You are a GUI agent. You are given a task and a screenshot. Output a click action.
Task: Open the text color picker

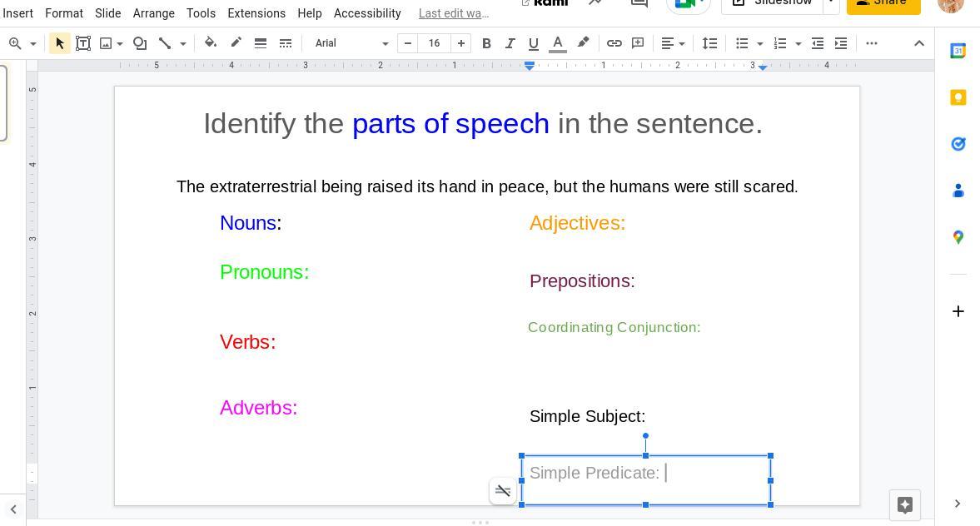[558, 43]
